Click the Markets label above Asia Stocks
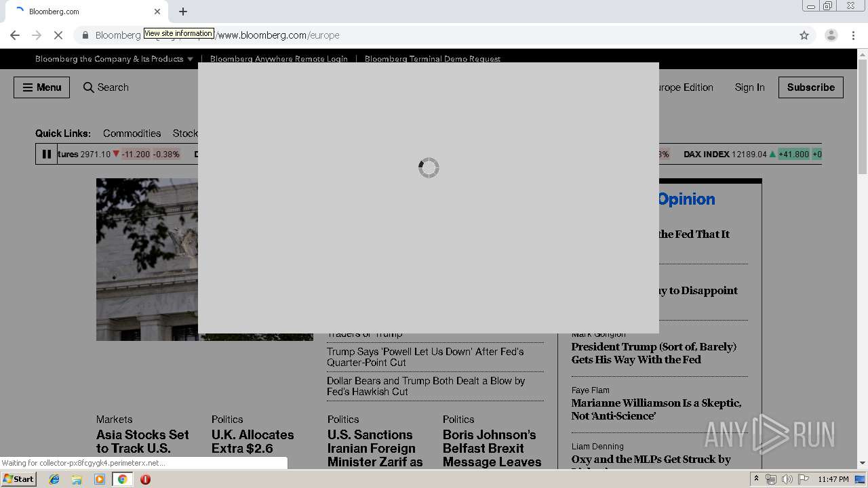The image size is (868, 488). click(114, 420)
